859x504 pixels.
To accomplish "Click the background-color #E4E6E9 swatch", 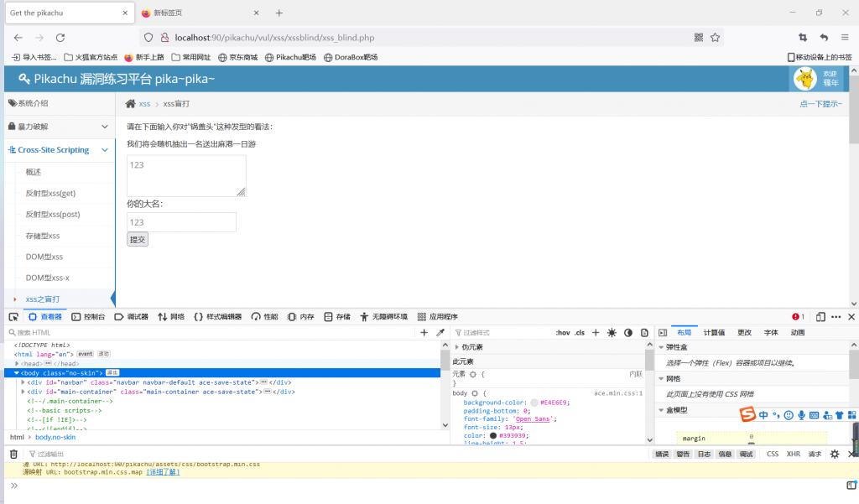I will tap(534, 403).
